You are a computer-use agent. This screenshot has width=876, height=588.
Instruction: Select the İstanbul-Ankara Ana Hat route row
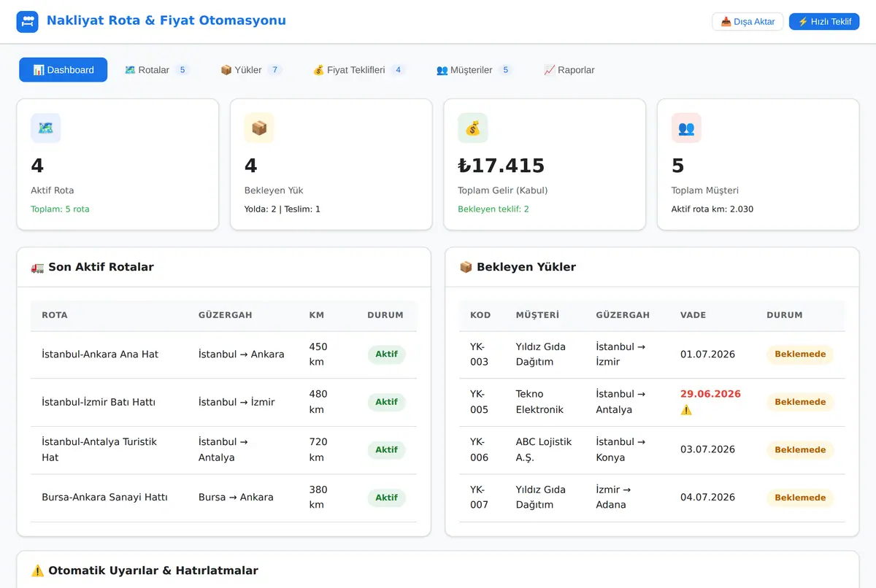(224, 355)
